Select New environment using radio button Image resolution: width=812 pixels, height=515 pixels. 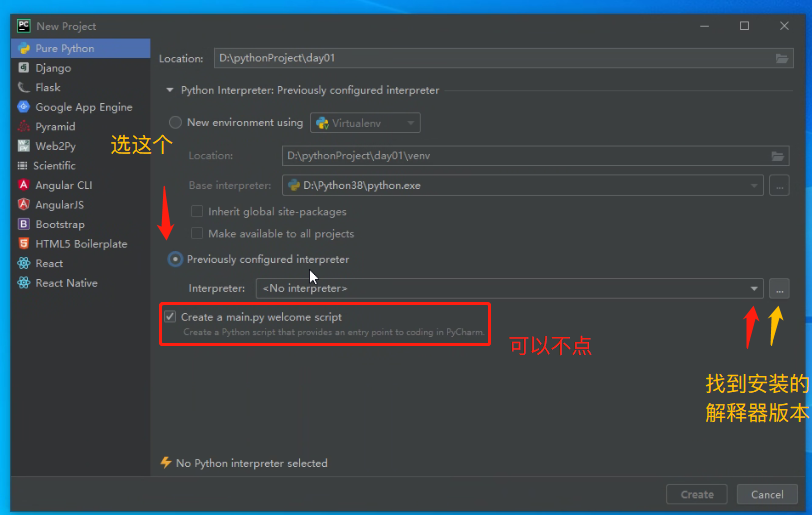(176, 123)
